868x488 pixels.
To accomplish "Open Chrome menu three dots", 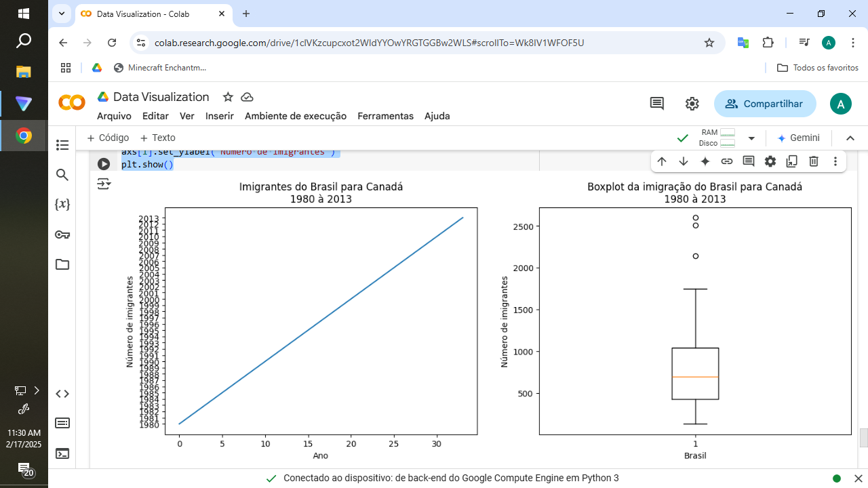I will point(852,43).
